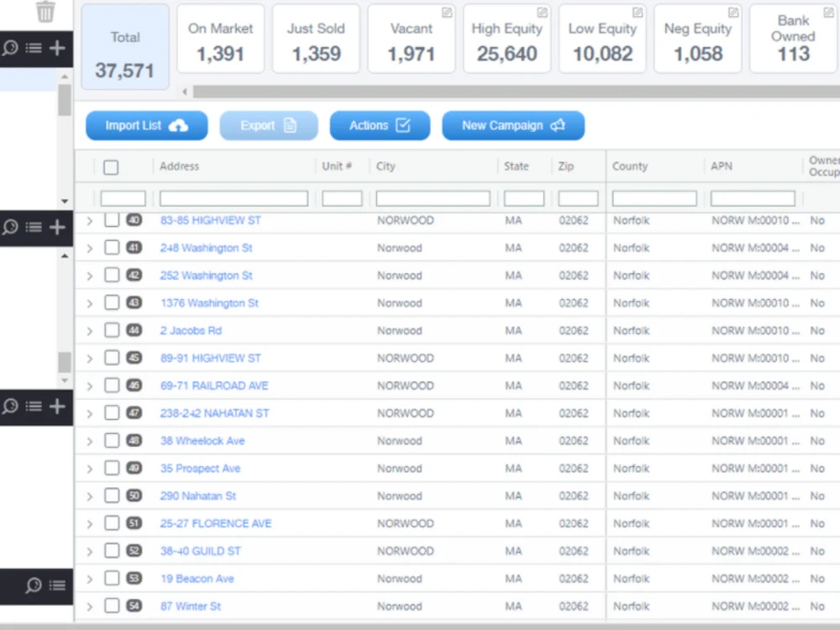Check the box for 87 Winter St

click(112, 606)
